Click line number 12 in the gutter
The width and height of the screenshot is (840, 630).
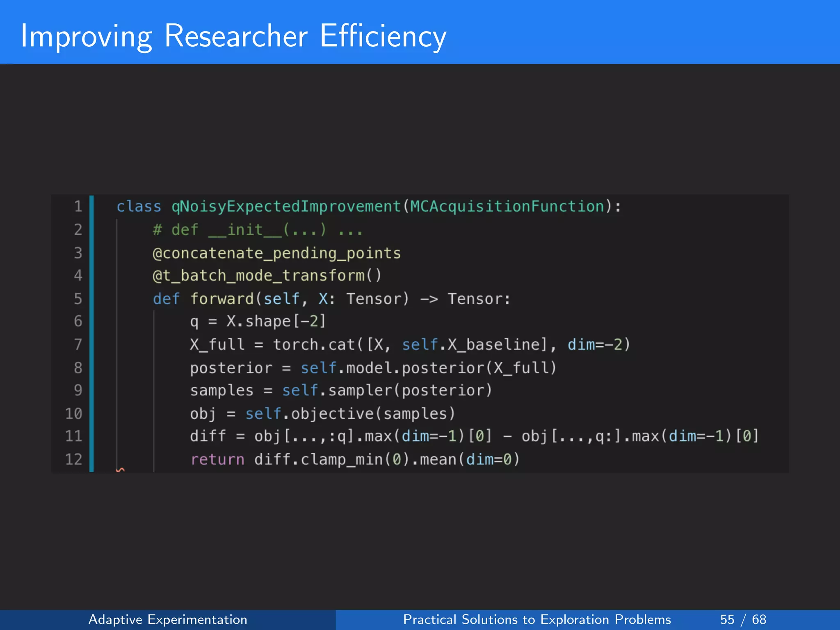pos(74,459)
